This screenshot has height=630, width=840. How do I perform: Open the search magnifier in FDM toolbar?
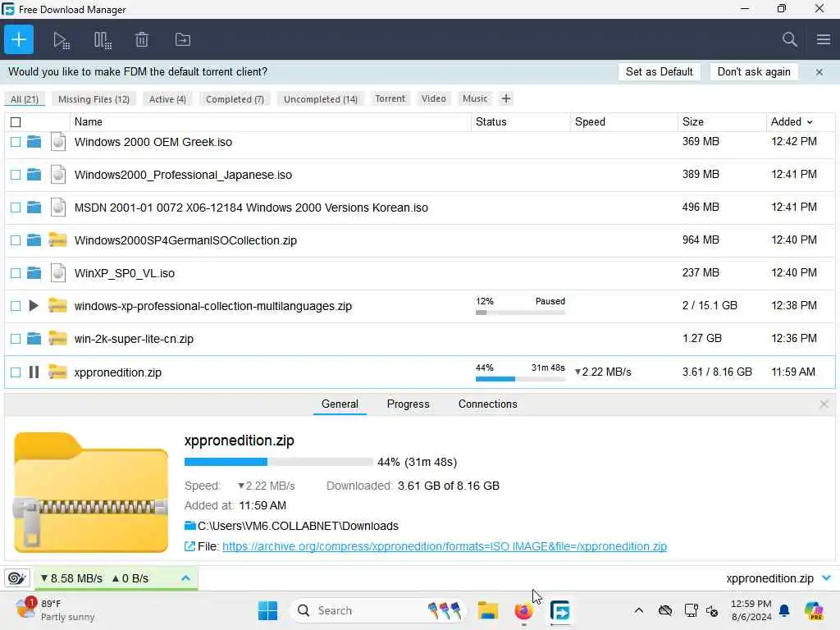pos(790,39)
